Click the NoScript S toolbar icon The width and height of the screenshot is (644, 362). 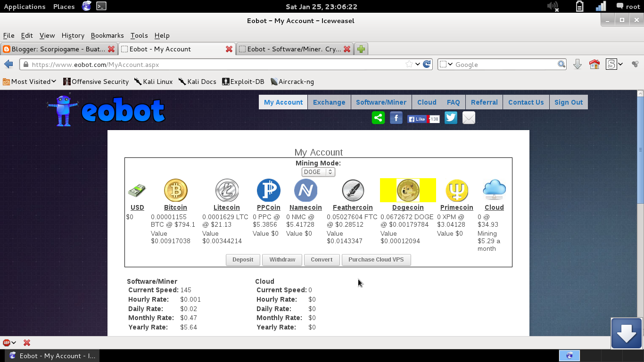tap(611, 65)
